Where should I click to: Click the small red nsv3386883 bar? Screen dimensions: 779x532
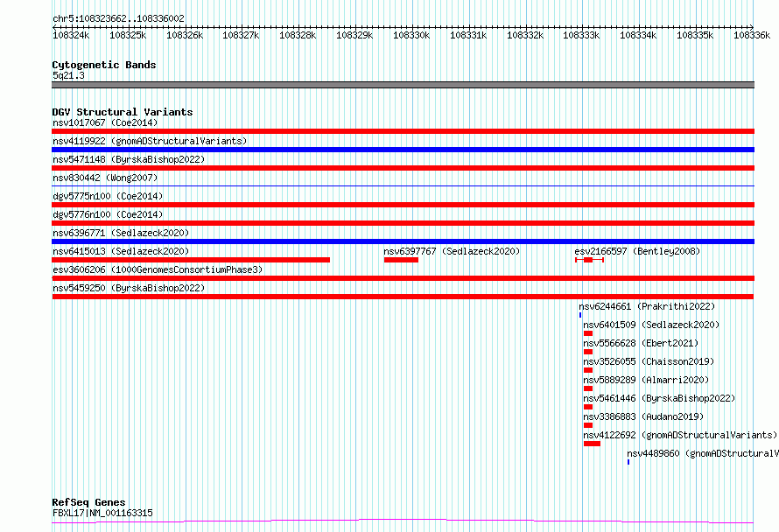[588, 425]
